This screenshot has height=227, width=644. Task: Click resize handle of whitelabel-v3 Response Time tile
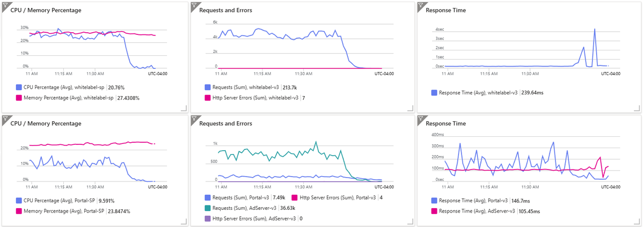pos(636,108)
